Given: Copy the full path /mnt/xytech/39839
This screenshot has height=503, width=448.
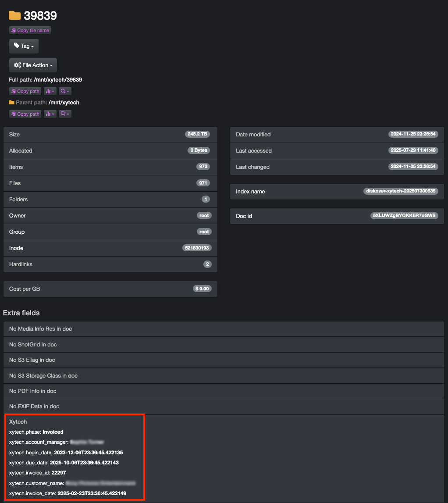Looking at the screenshot, I should pos(25,91).
